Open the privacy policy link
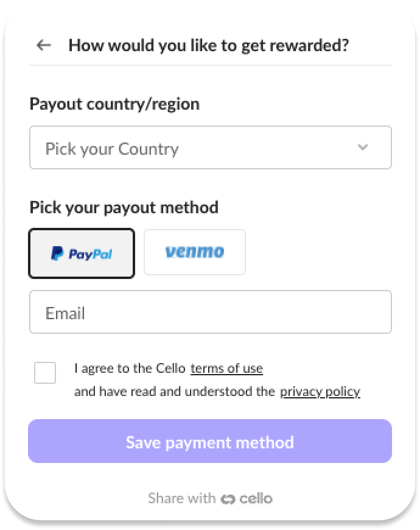420x530 pixels. pyautogui.click(x=320, y=392)
